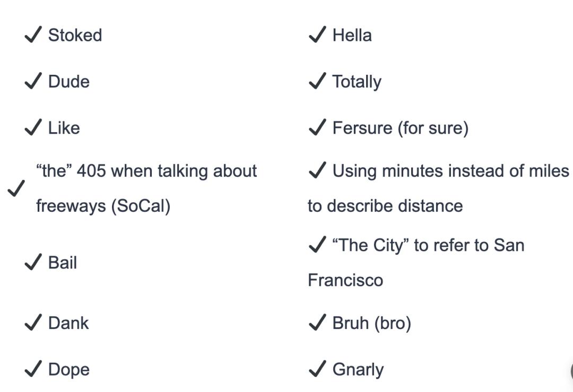Click the checkmark beside Stoked
Screen dimensions: 573x392
tap(33, 36)
